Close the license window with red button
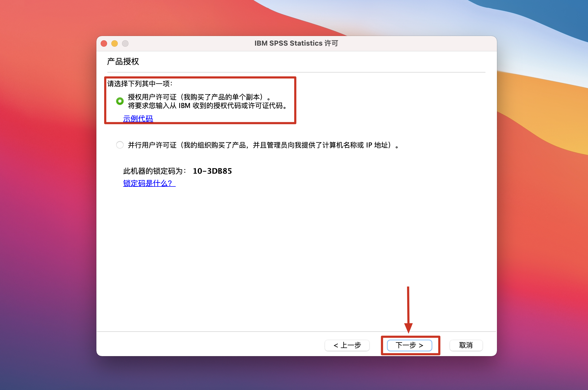 [x=104, y=43]
